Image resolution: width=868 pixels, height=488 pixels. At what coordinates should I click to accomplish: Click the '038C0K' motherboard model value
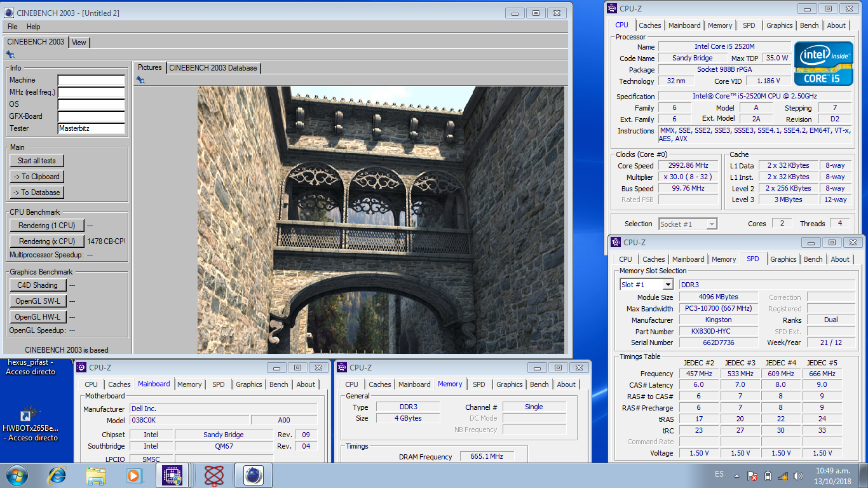[189, 421]
